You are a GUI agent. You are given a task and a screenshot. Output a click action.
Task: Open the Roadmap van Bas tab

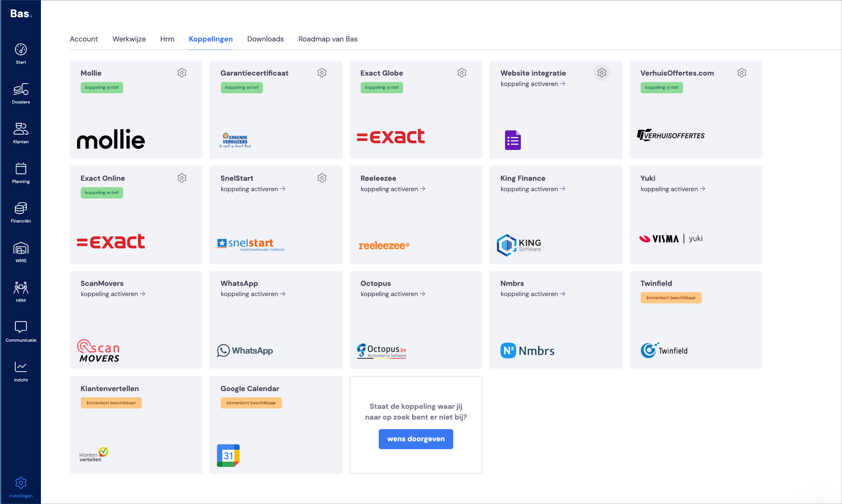(x=328, y=39)
